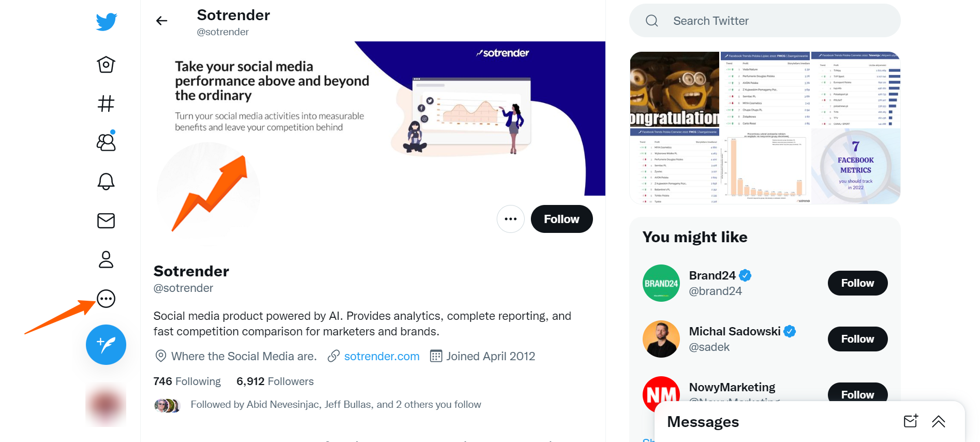The width and height of the screenshot is (980, 442).
Task: Expand the Messages drawer
Action: click(x=938, y=422)
